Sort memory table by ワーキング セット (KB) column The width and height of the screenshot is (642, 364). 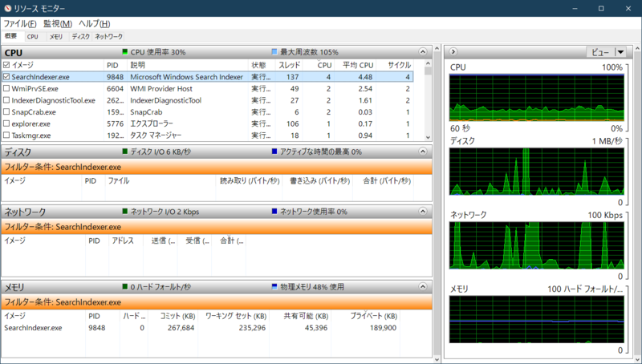235,316
